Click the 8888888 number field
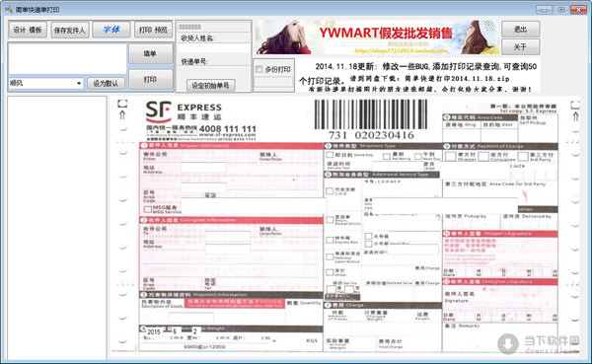The height and width of the screenshot is (364, 592). point(214,27)
